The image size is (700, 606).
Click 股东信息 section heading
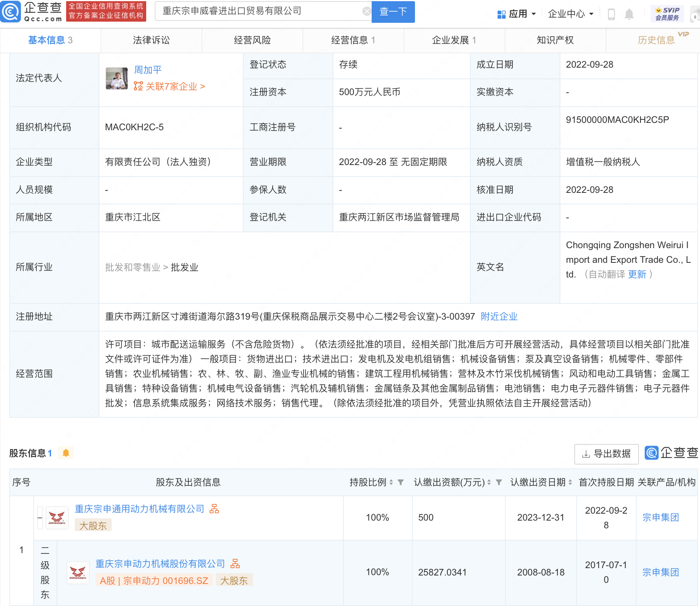(x=27, y=453)
